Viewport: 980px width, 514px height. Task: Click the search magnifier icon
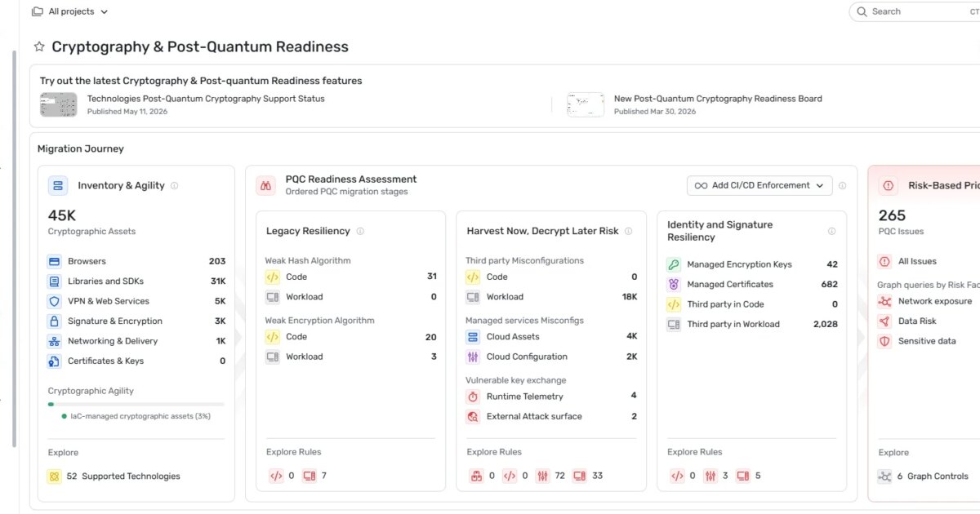coord(862,11)
